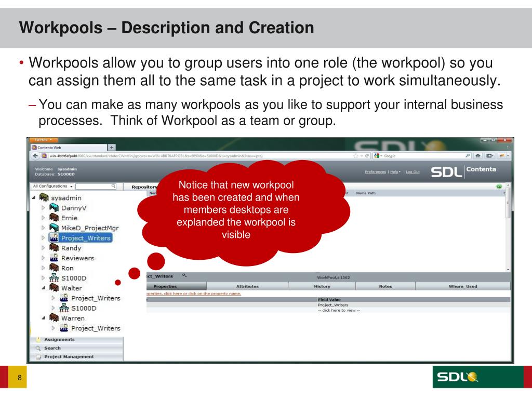532x399 pixels.
Task: Click the MikeD_ProjectMgr desktop icon
Action: [54, 228]
